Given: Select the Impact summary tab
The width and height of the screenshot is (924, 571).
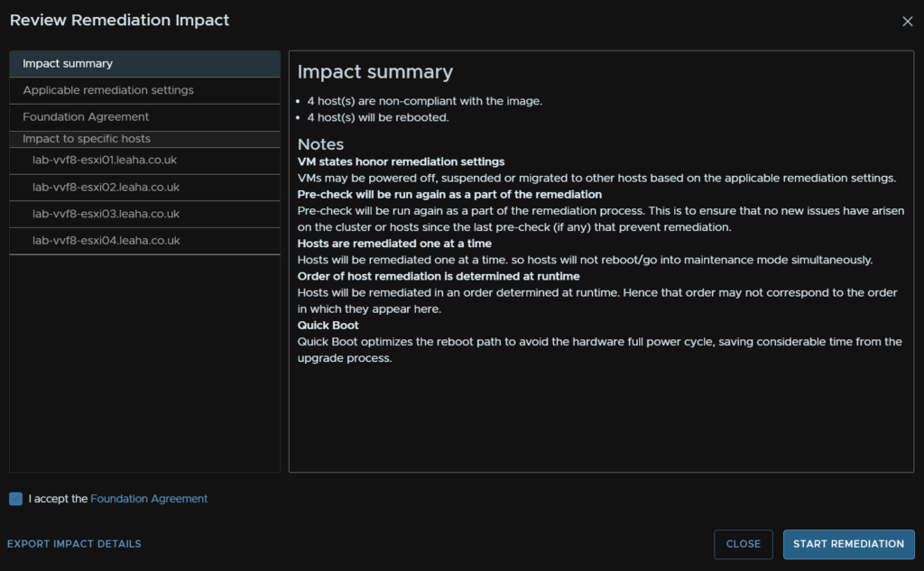Looking at the screenshot, I should pos(144,64).
